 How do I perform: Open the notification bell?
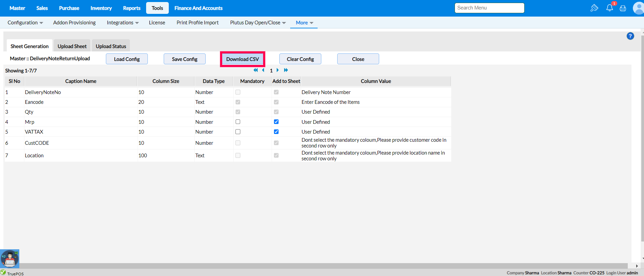point(609,8)
